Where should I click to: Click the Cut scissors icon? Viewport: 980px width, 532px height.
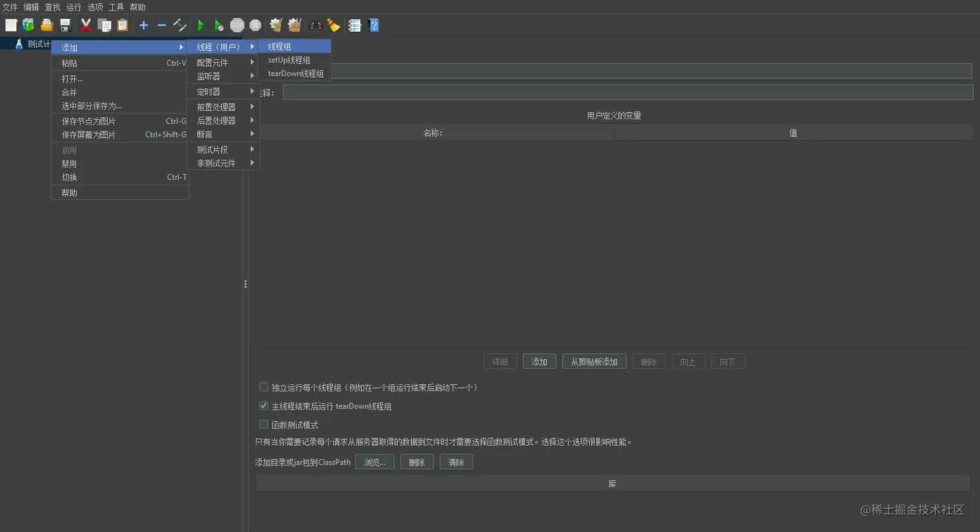(x=86, y=25)
